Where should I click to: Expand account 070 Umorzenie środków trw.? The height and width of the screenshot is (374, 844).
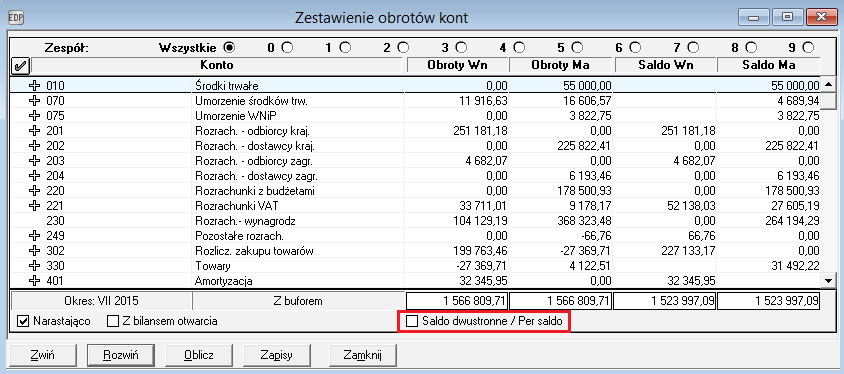35,100
